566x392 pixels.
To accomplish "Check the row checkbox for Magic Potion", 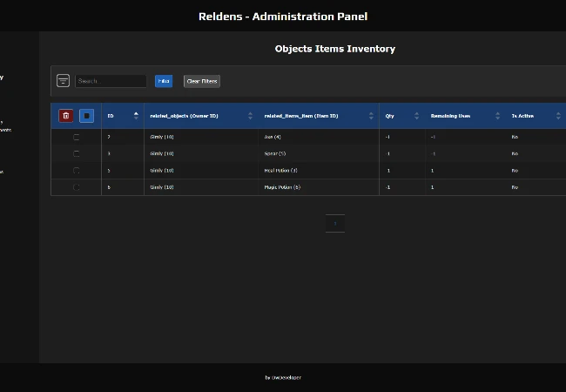I will [x=76, y=187].
